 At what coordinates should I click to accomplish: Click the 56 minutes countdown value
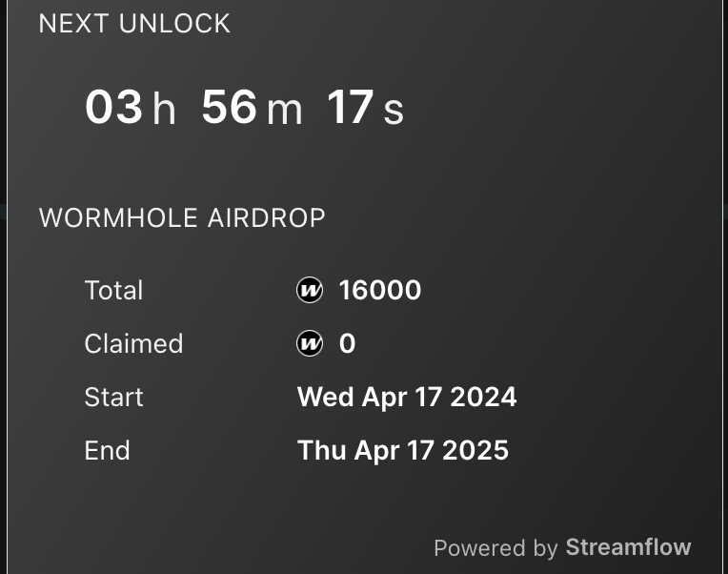pyautogui.click(x=230, y=107)
